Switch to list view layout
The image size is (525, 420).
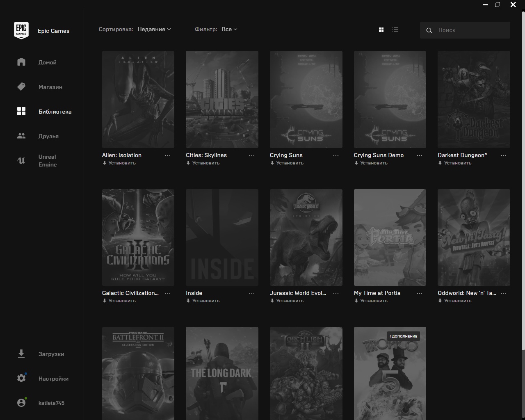395,30
